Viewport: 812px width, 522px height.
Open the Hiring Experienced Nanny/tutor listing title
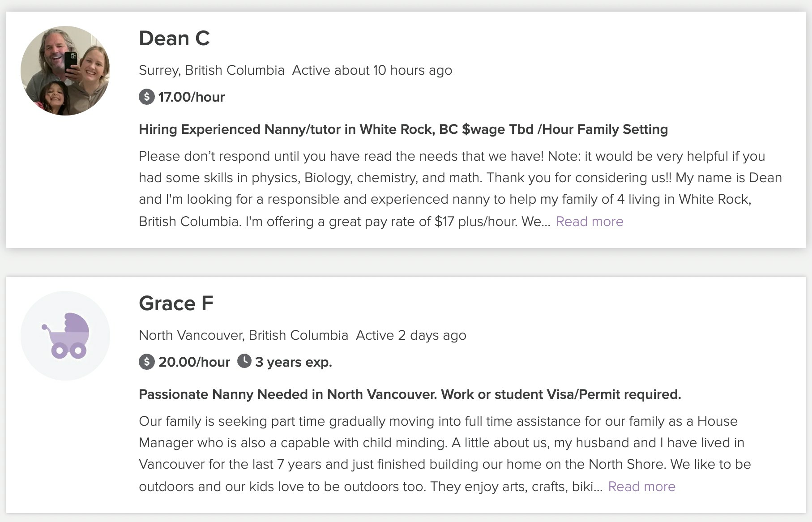403,129
